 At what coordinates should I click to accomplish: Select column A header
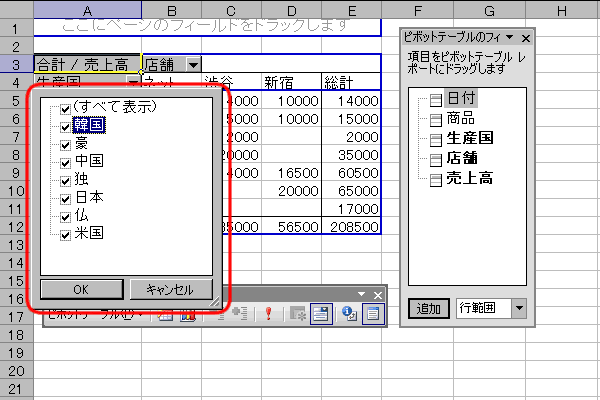tap(88, 10)
